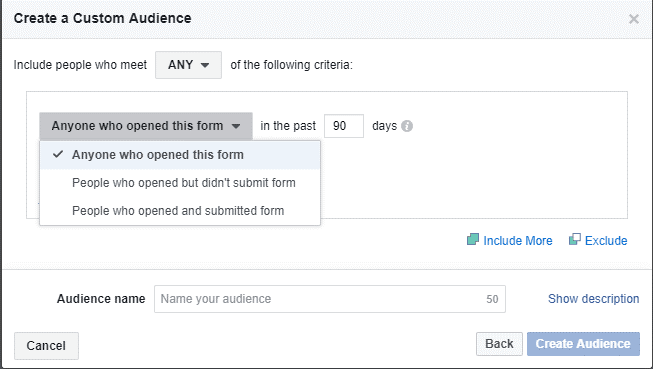Image resolution: width=653 pixels, height=369 pixels.
Task: Choose 'People who opened but didn't submit form'
Action: click(x=180, y=183)
